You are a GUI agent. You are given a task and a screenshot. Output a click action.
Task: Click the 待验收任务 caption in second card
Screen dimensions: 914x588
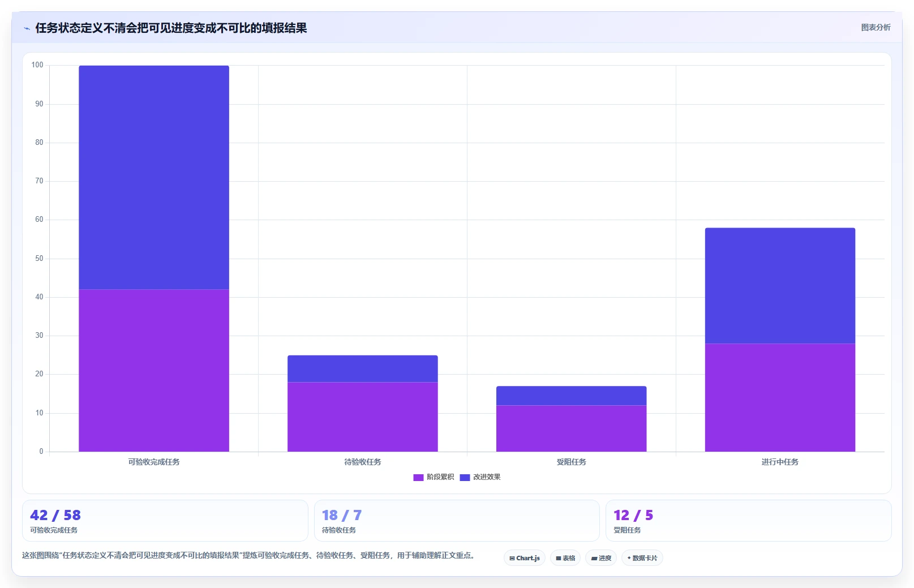(339, 530)
